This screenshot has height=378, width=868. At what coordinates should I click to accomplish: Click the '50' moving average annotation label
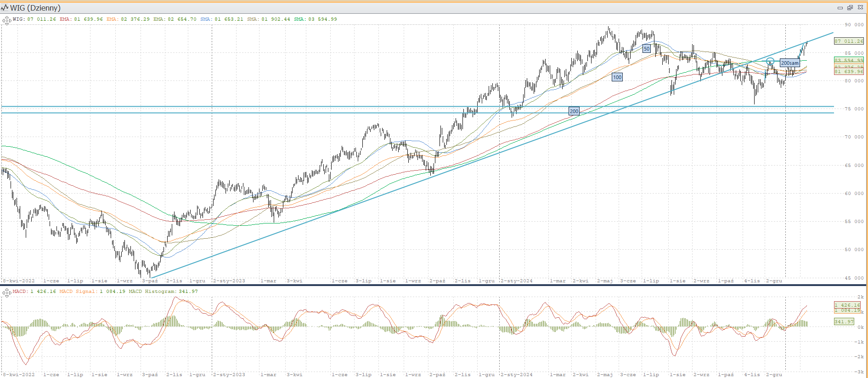pos(647,49)
